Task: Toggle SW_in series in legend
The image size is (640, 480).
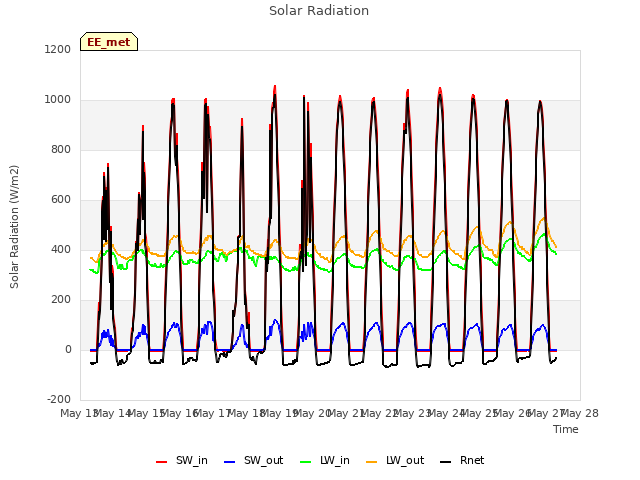Action: (x=182, y=460)
